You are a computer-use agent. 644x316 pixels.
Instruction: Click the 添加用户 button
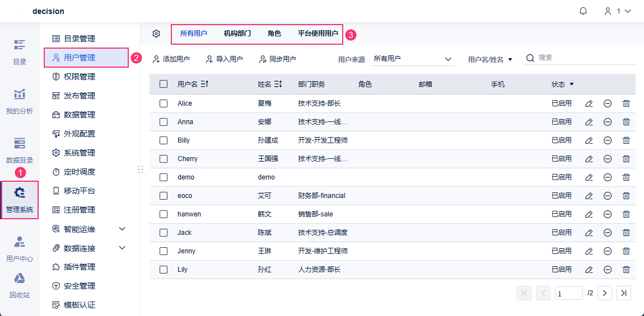coord(171,59)
